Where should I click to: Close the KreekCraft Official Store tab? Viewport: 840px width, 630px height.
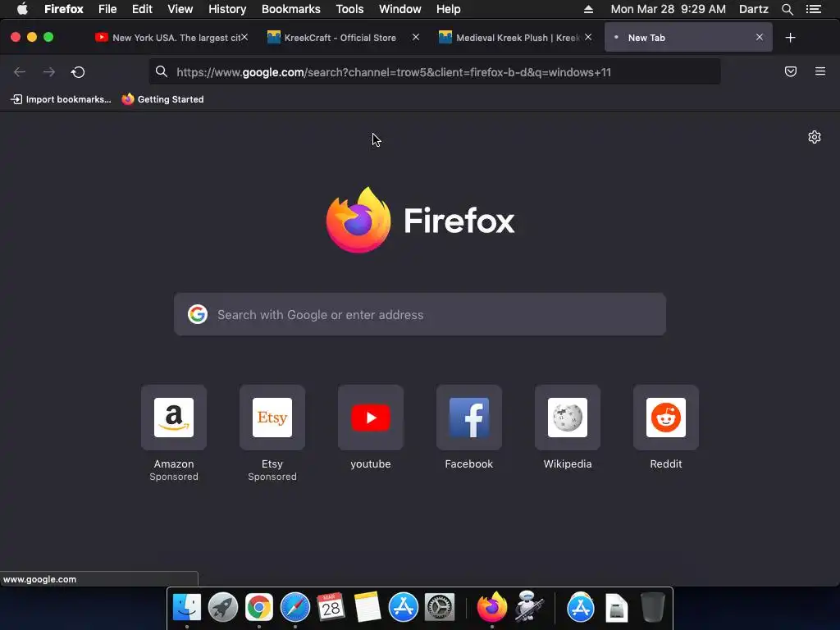coord(416,37)
